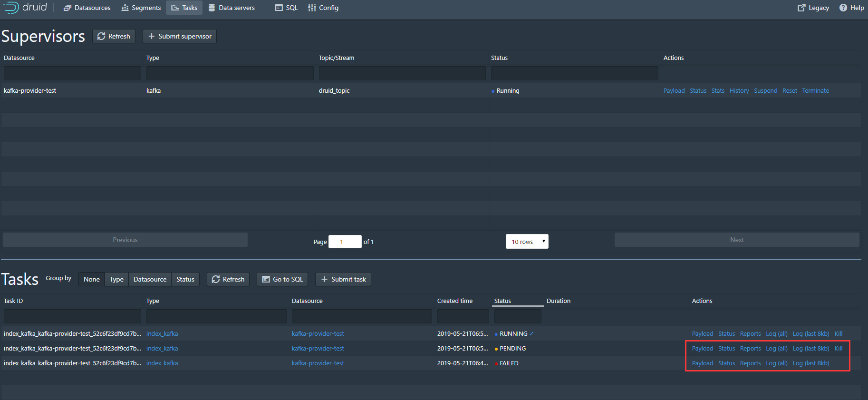868x400 pixels.
Task: Select the Tasks tab in navbar
Action: [184, 8]
